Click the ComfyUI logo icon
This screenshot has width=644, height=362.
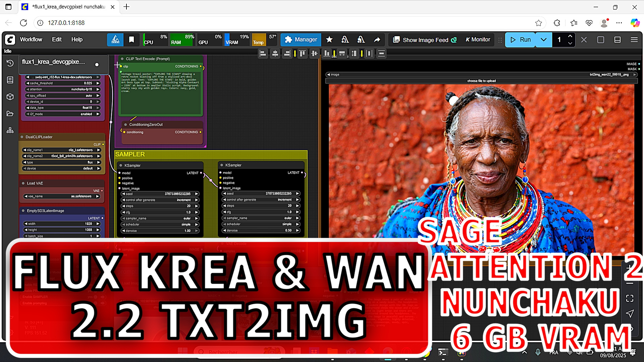[x=10, y=40]
